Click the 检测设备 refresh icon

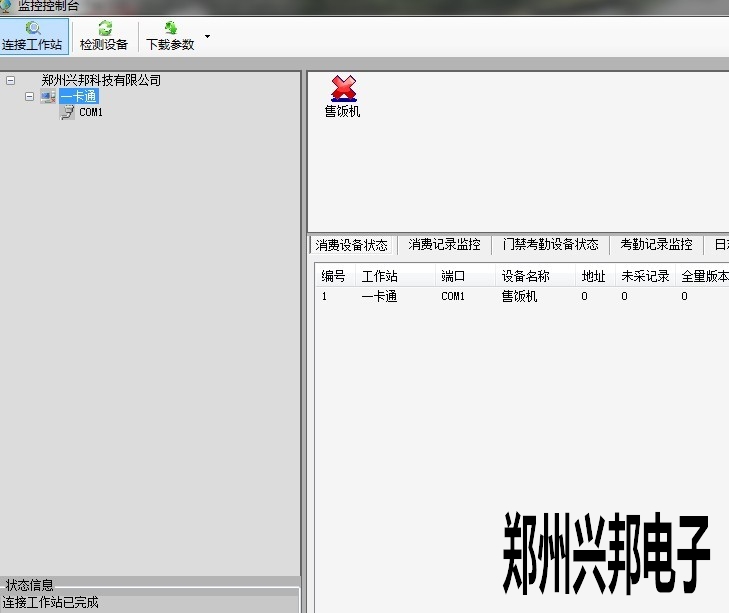105,28
